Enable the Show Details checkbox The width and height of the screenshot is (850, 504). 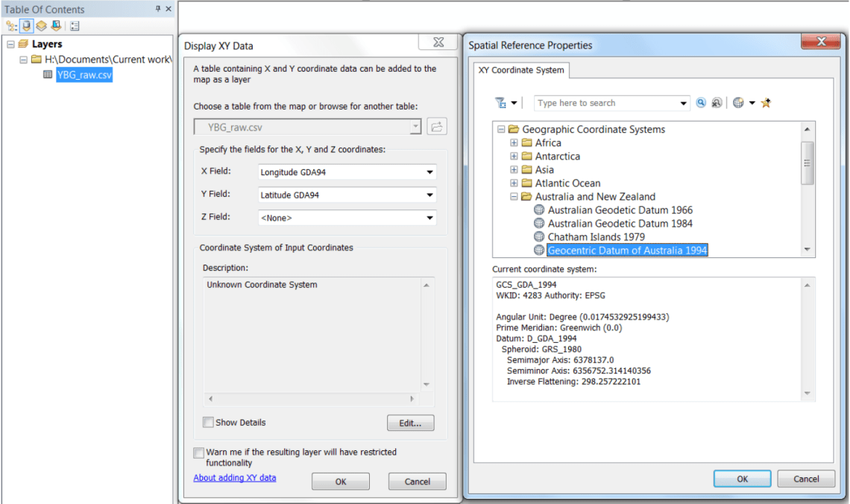tap(209, 423)
